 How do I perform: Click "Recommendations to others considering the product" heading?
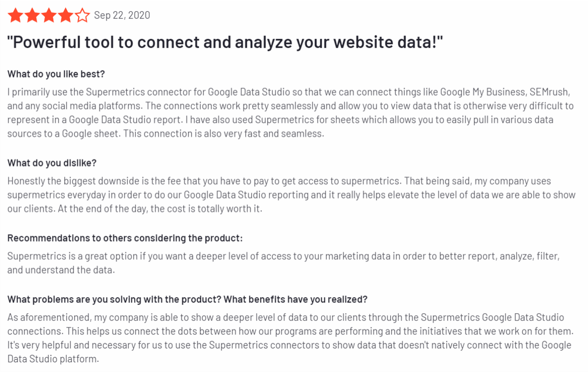[125, 238]
